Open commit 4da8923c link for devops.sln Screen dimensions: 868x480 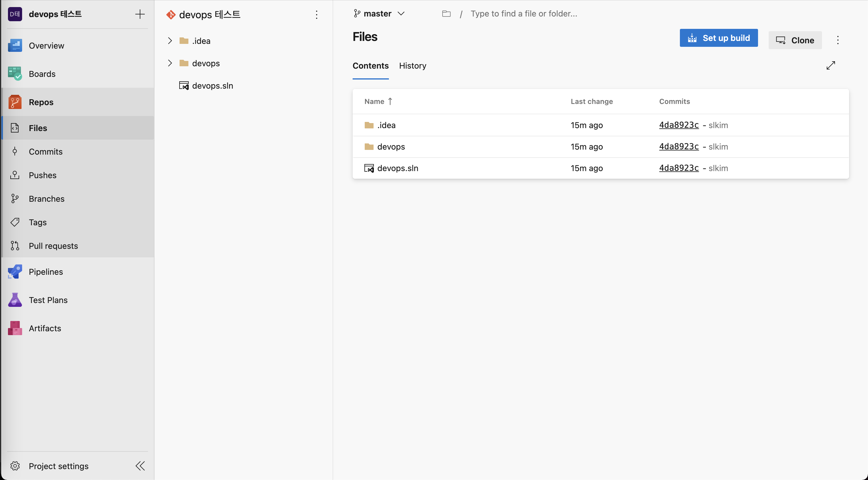(679, 168)
